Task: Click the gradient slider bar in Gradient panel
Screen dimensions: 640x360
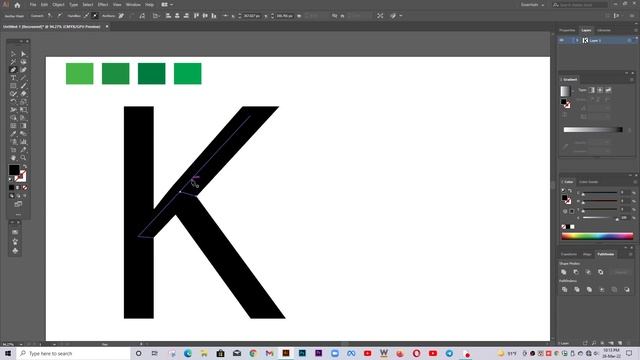Action: 593,130
